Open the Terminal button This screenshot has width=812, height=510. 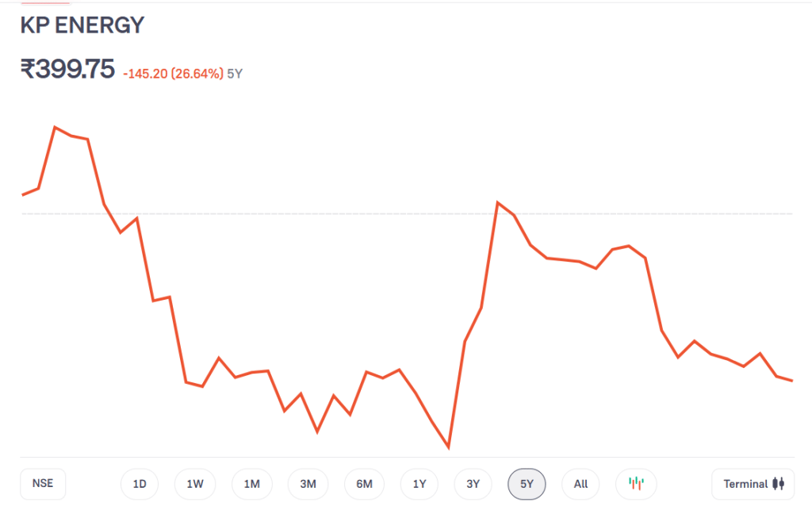(753, 484)
